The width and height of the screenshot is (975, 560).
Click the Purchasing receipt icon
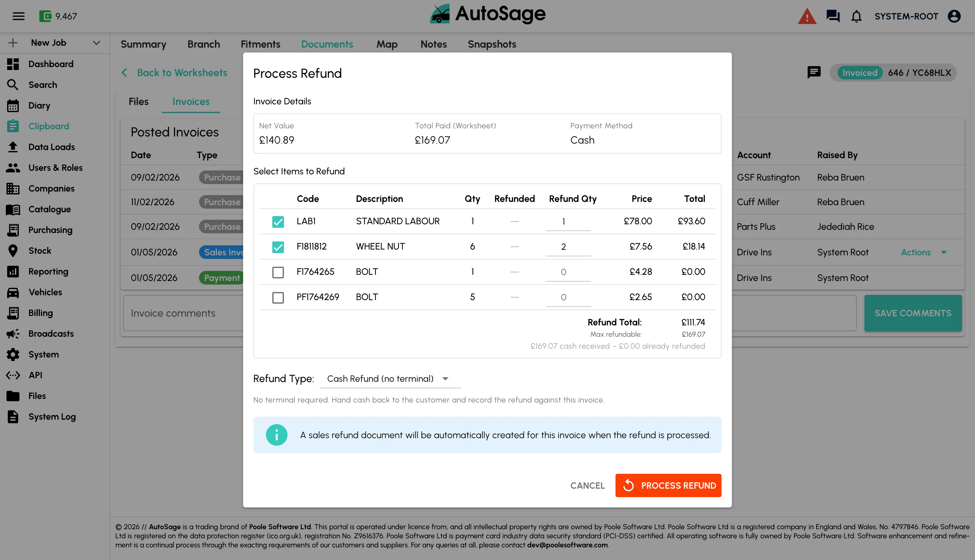coord(13,230)
